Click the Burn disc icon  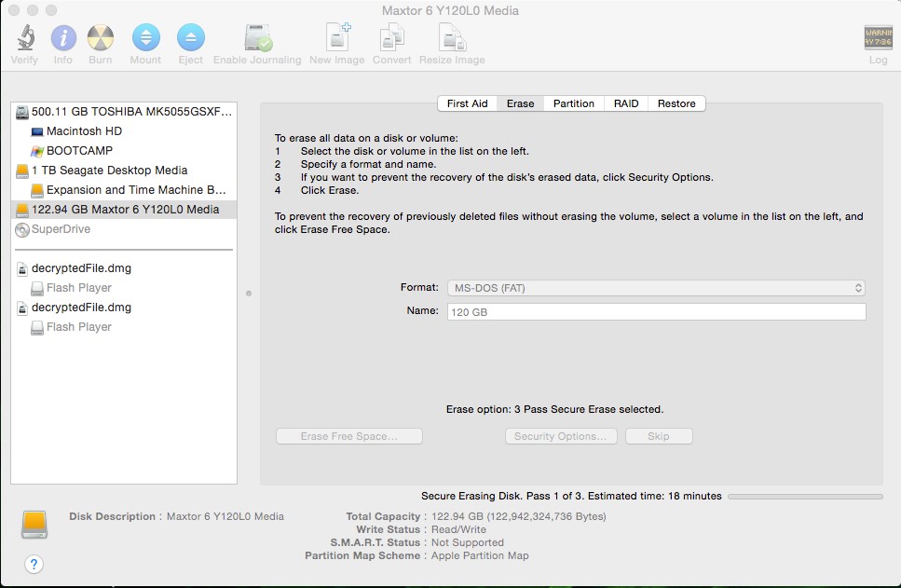pyautogui.click(x=101, y=38)
